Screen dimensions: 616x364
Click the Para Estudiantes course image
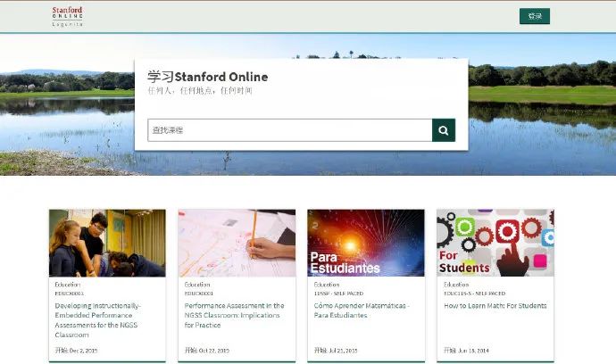pyautogui.click(x=366, y=243)
